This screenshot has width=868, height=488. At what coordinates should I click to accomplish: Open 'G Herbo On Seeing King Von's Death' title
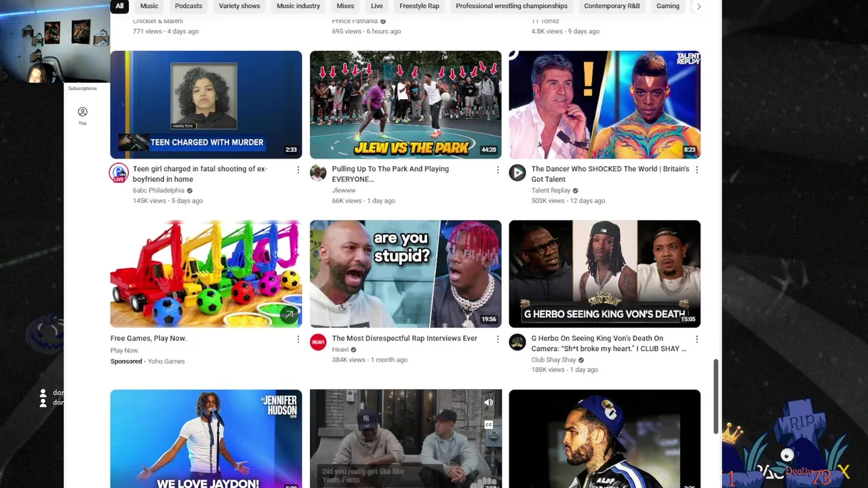point(609,344)
